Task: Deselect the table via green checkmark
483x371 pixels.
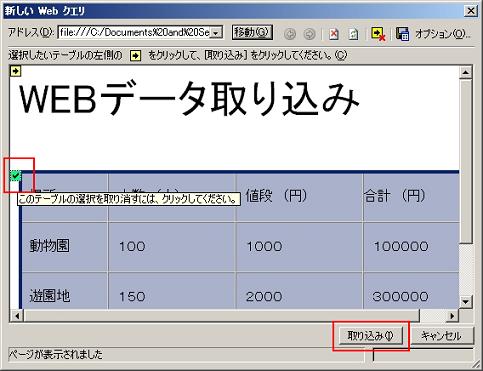Action: click(x=15, y=175)
